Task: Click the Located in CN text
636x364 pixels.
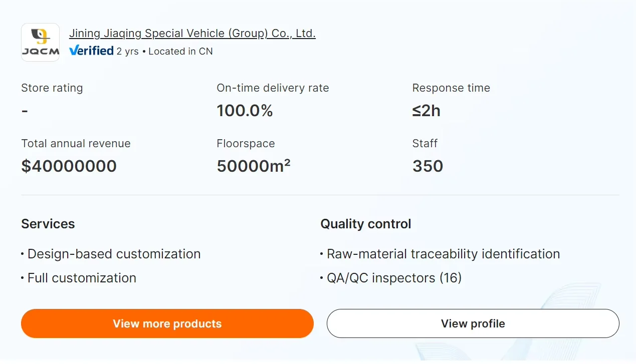Action: click(180, 51)
